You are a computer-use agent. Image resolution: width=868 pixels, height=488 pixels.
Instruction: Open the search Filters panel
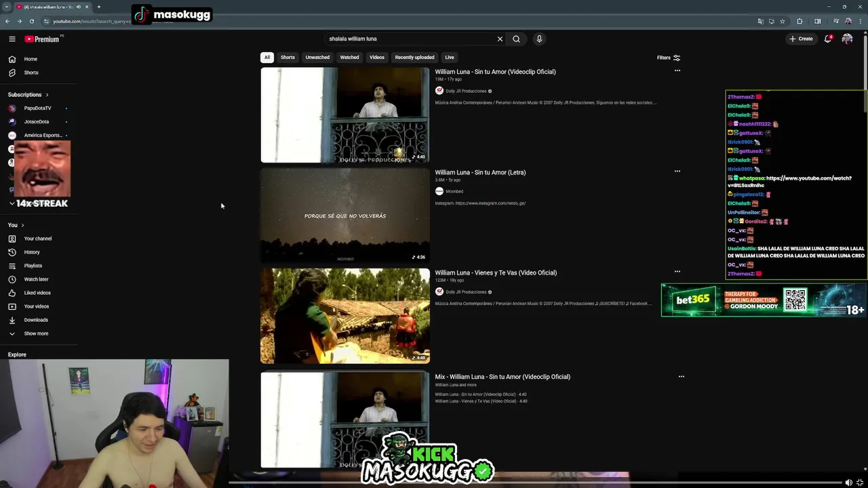pyautogui.click(x=668, y=58)
